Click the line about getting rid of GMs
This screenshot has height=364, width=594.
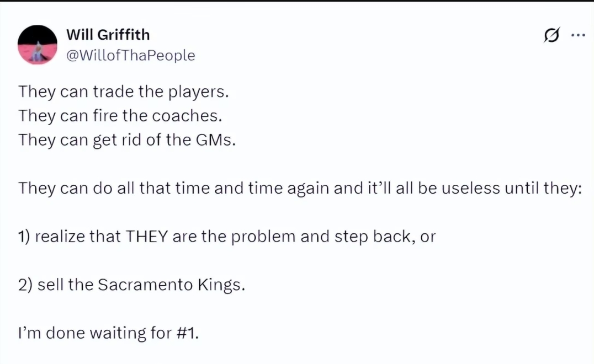pyautogui.click(x=127, y=140)
